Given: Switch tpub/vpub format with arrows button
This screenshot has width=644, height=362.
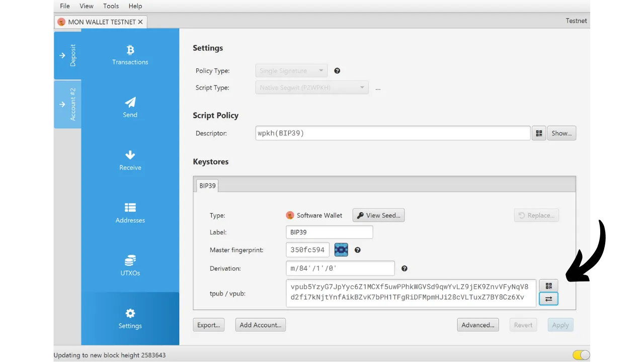Looking at the screenshot, I should (x=548, y=299).
